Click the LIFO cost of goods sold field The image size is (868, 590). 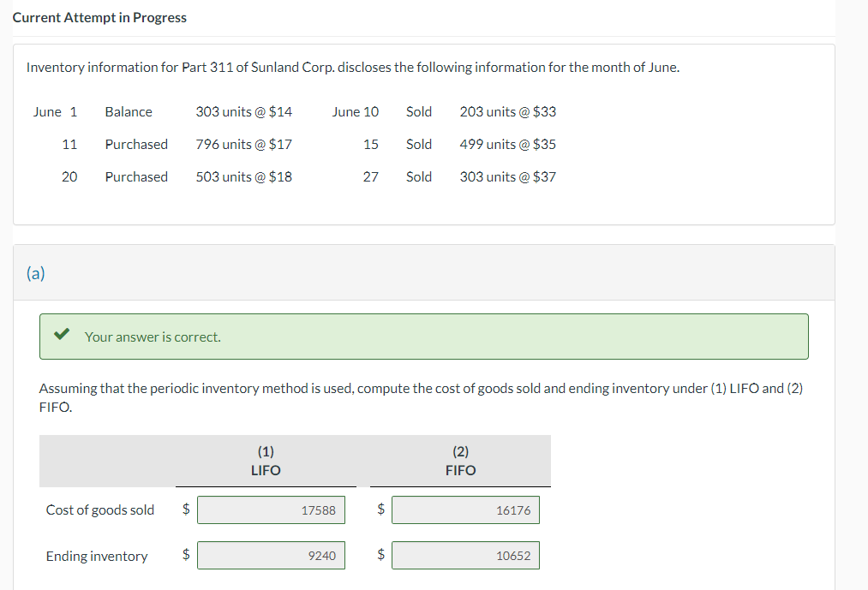click(x=271, y=510)
